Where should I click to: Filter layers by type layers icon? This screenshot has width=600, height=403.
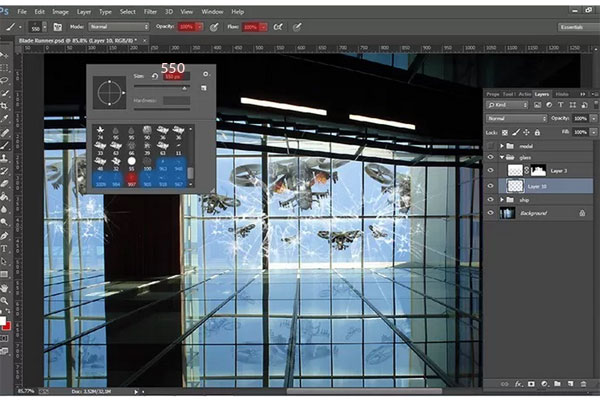click(x=561, y=105)
